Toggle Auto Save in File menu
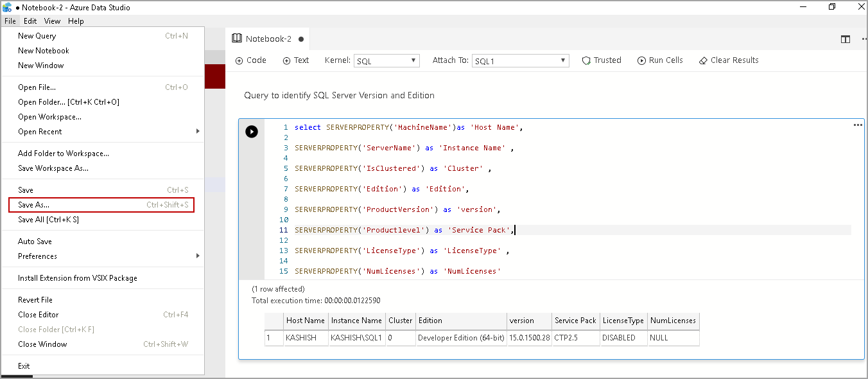Viewport: 868px width, 379px height. (x=35, y=242)
